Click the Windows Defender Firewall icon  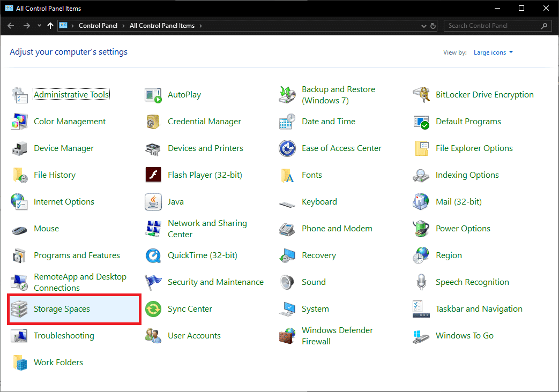(287, 336)
